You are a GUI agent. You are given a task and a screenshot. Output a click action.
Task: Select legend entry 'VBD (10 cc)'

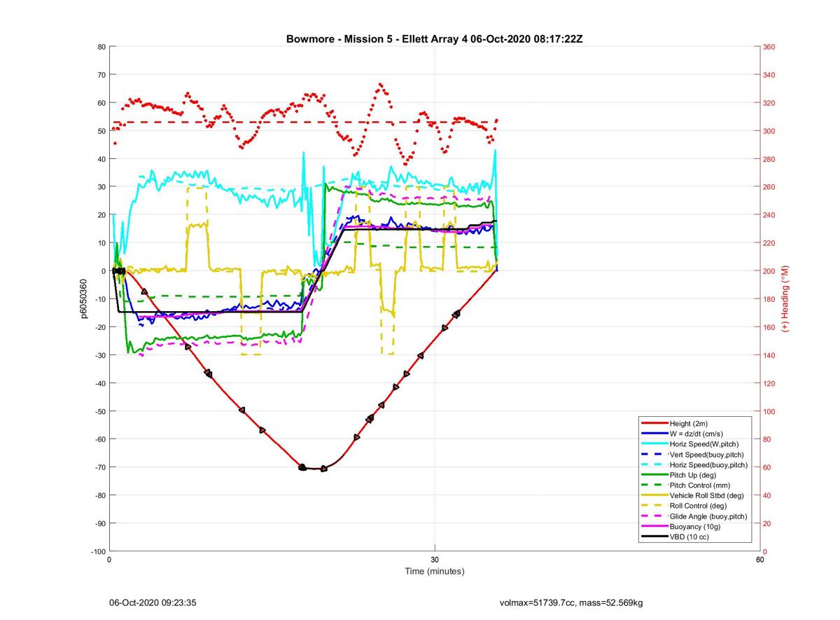tap(688, 537)
